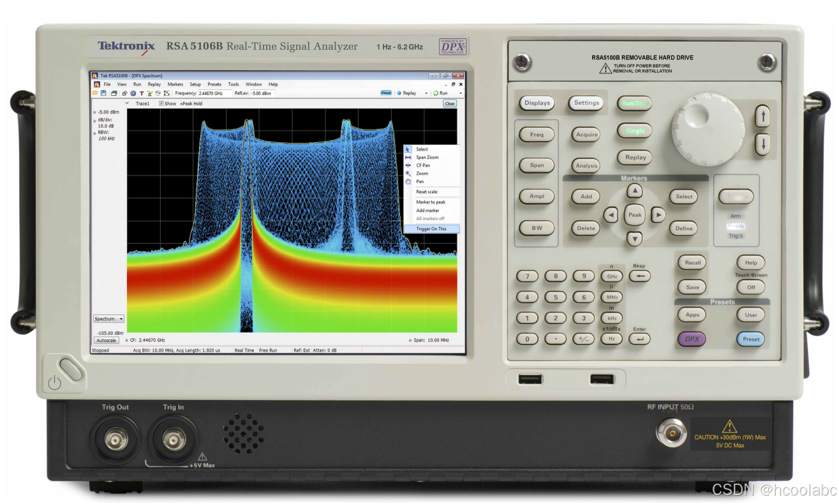The width and height of the screenshot is (839, 504).
Task: Click the blue Preset hardware key
Action: click(751, 339)
